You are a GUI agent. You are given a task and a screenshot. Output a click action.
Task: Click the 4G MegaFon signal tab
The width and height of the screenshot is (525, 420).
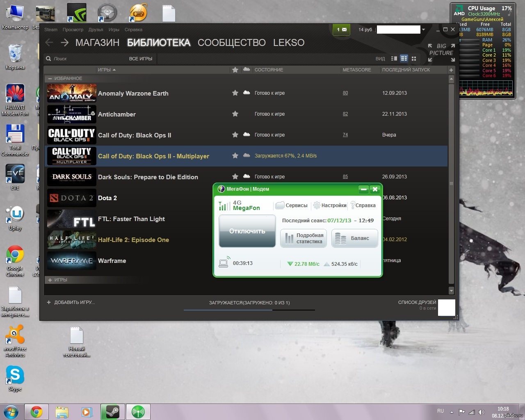coord(240,205)
